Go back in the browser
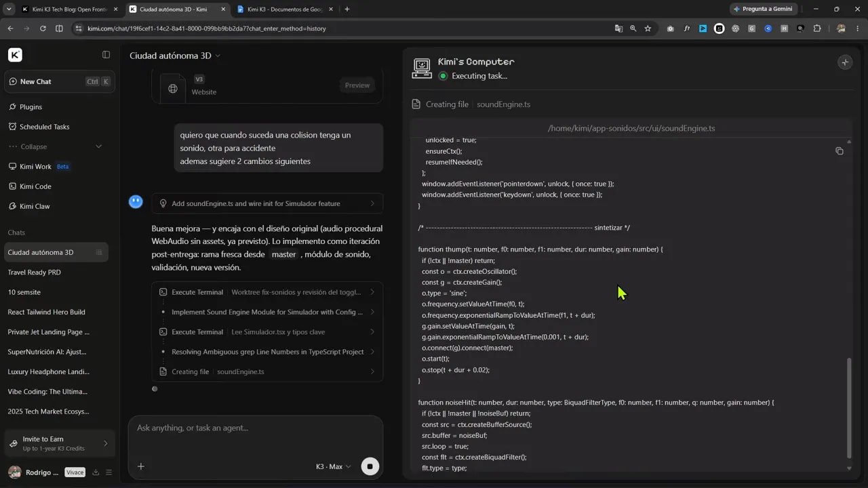 10,28
